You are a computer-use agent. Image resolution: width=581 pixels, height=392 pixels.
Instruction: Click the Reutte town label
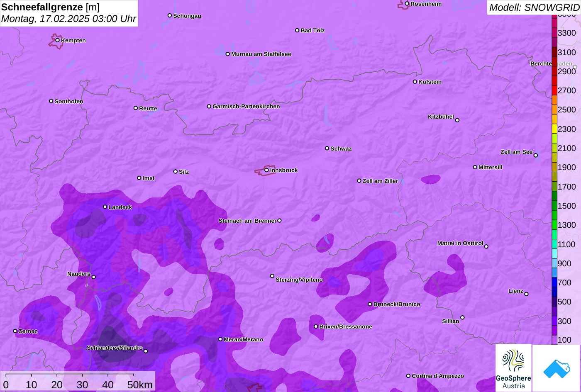click(148, 108)
